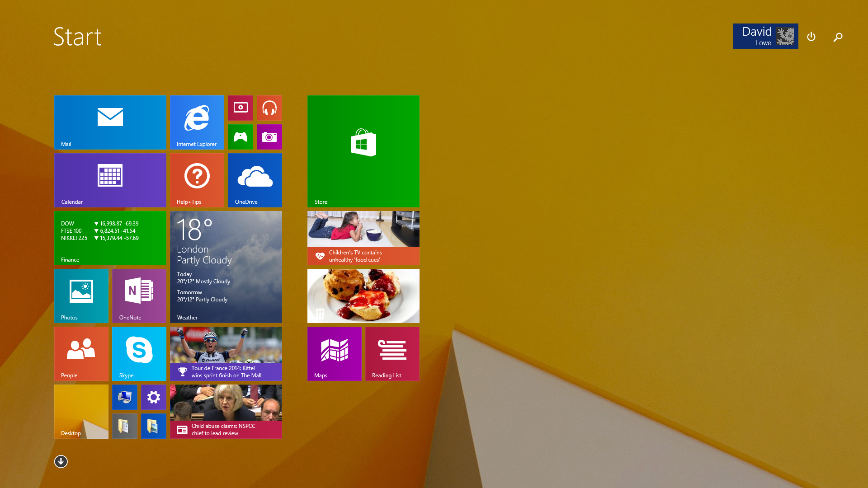This screenshot has height=488, width=868.
Task: Open the Desktop tile
Action: (81, 411)
